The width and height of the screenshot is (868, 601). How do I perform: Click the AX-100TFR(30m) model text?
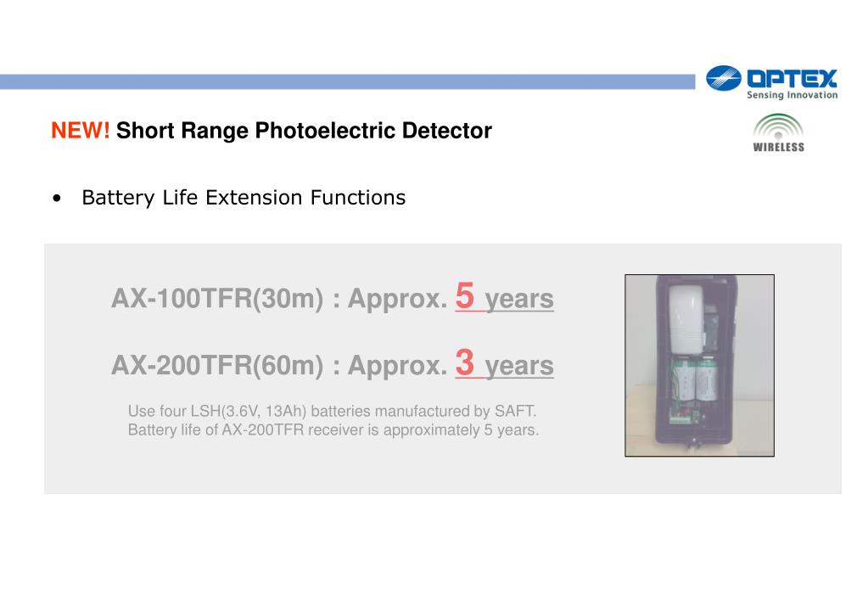[217, 299]
